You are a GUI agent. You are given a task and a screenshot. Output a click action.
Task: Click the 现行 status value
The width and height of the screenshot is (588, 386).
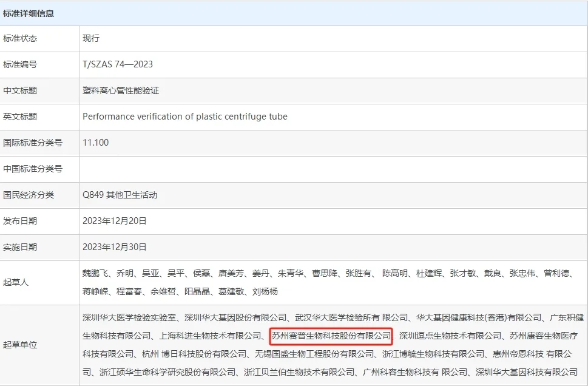pos(91,38)
